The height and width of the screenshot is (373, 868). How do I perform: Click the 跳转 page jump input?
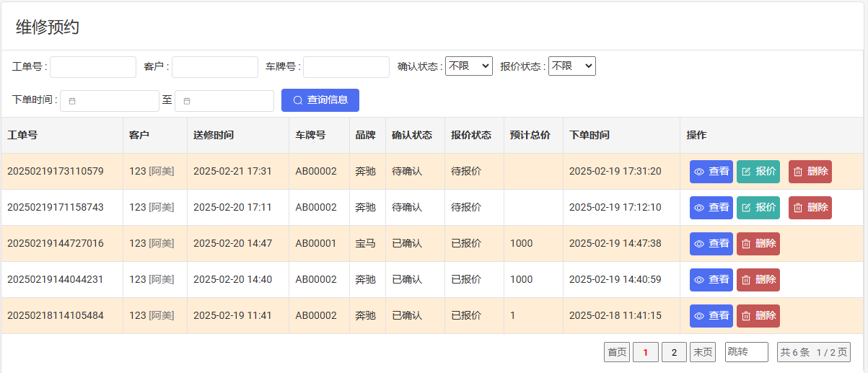[x=746, y=352]
